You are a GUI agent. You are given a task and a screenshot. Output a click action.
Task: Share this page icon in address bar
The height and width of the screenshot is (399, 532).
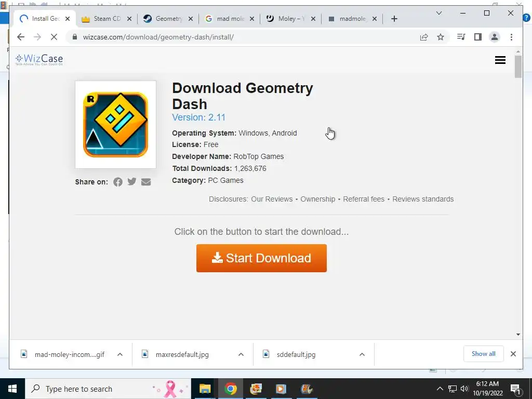[424, 37]
